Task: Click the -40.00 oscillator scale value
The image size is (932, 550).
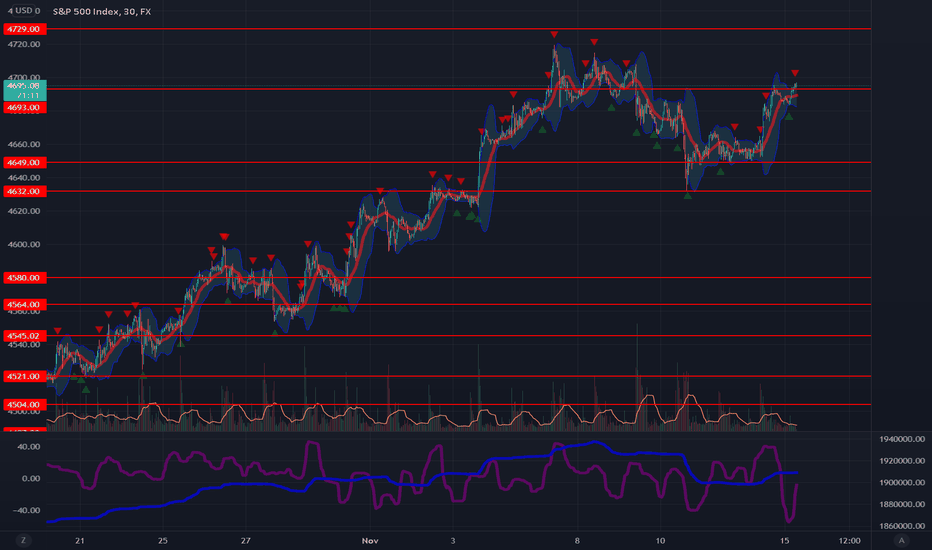Action: tap(27, 510)
